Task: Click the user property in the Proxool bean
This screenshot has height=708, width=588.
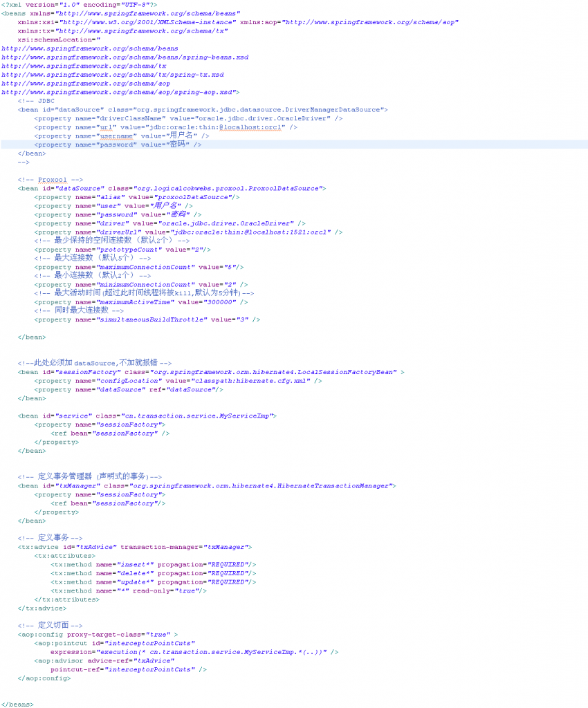Action: coord(113,206)
